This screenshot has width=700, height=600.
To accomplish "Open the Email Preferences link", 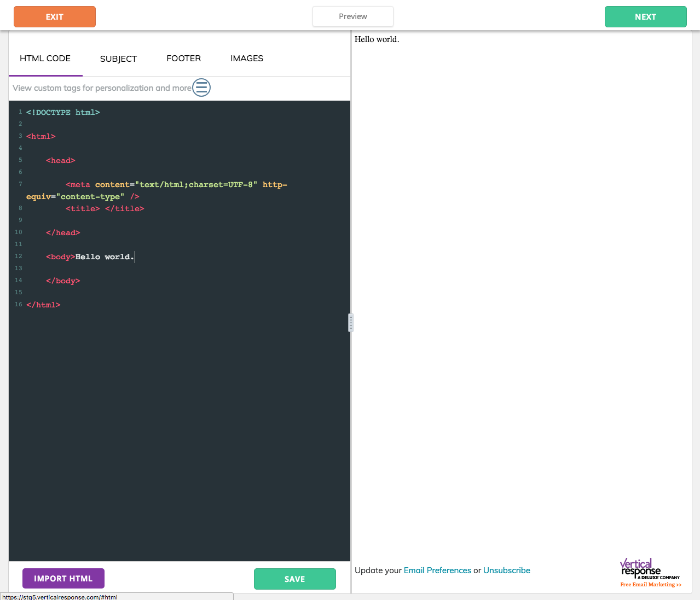I will tap(437, 570).
